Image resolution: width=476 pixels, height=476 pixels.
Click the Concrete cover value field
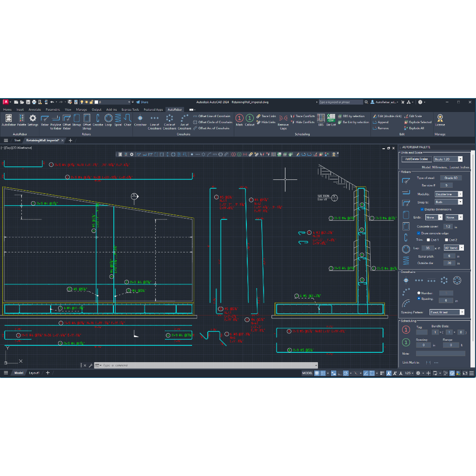pos(448,226)
